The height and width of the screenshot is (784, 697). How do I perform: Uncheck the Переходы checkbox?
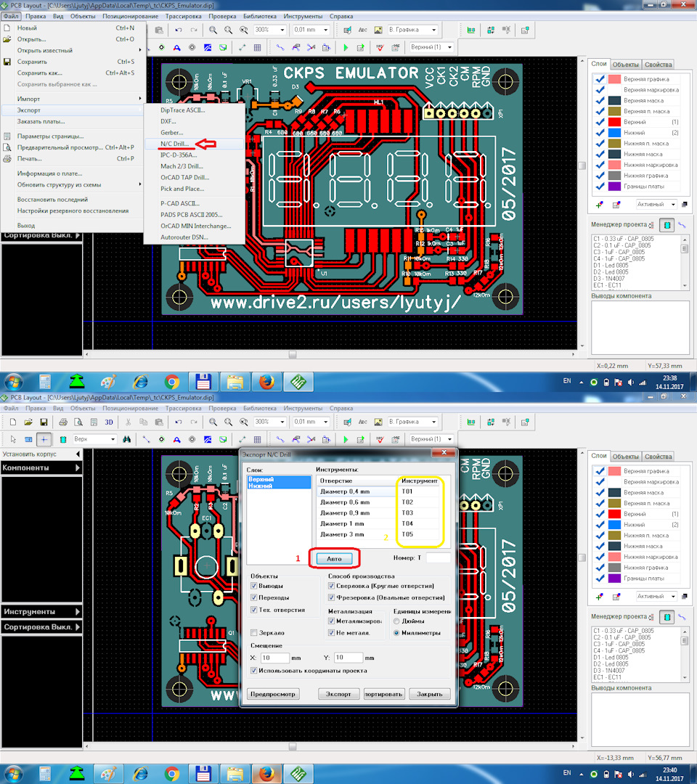click(x=253, y=597)
